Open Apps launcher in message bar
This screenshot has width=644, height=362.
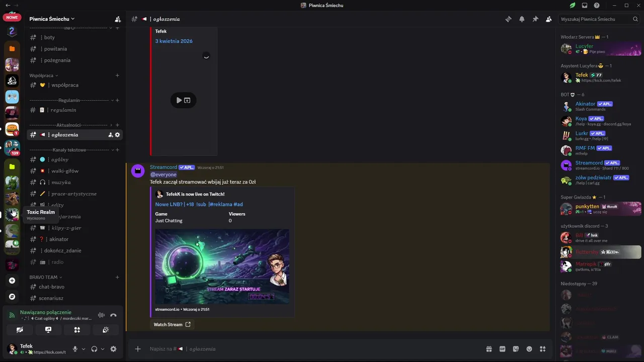[542, 349]
